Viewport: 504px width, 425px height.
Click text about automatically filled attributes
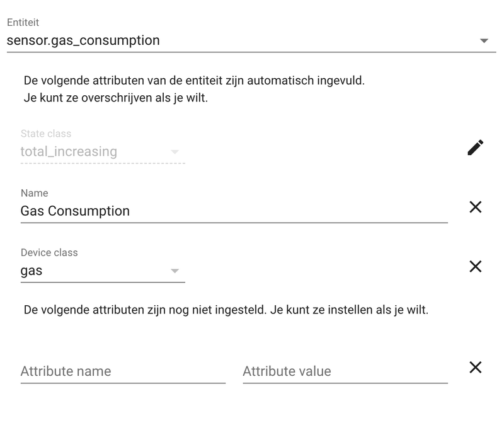[194, 81]
